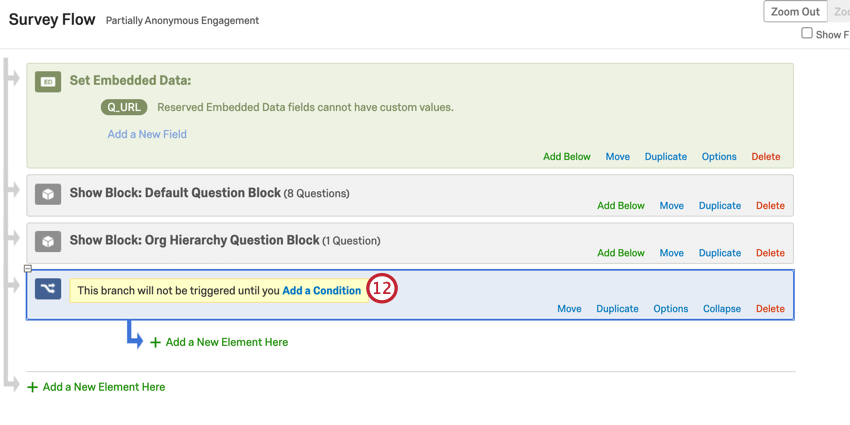Open Options for the Embedded Data element
The height and width of the screenshot is (425, 850).
(718, 157)
